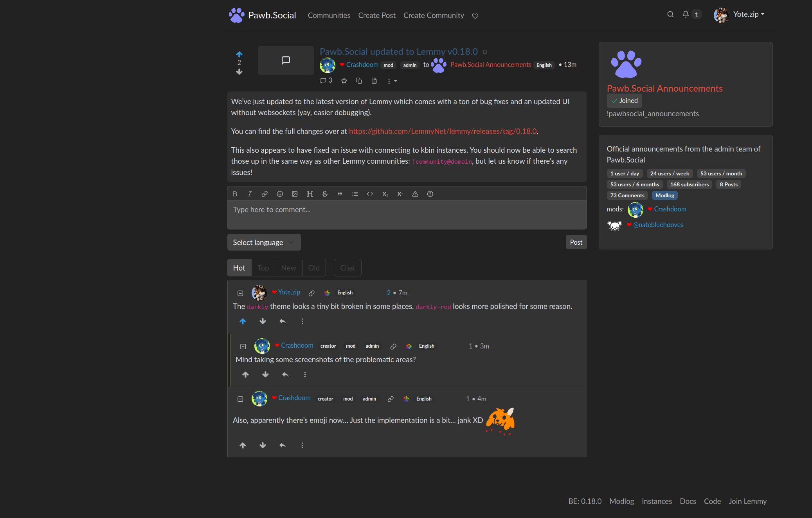
Task: Upload image in comment editor
Action: point(295,194)
